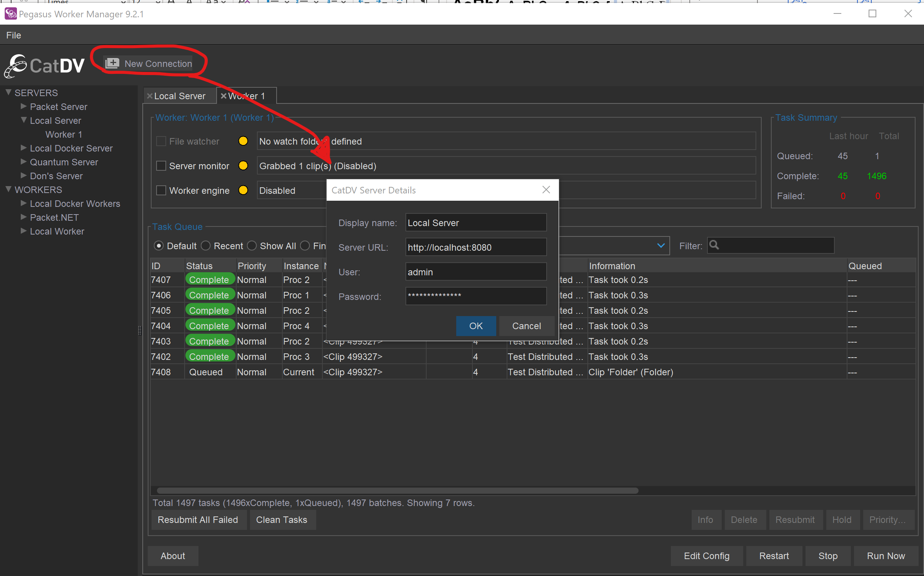
Task: Select task row 7407
Action: [x=533, y=280]
